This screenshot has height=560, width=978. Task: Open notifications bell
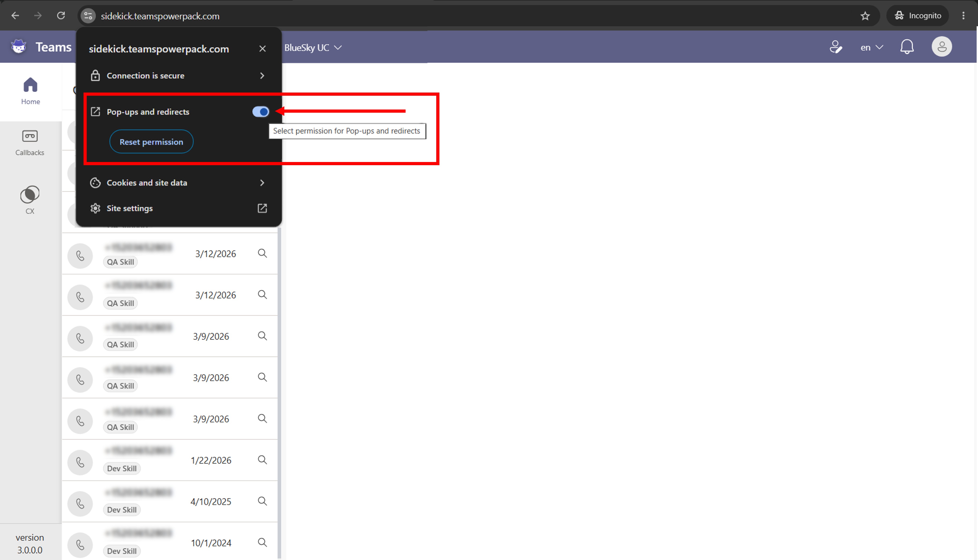(x=907, y=47)
